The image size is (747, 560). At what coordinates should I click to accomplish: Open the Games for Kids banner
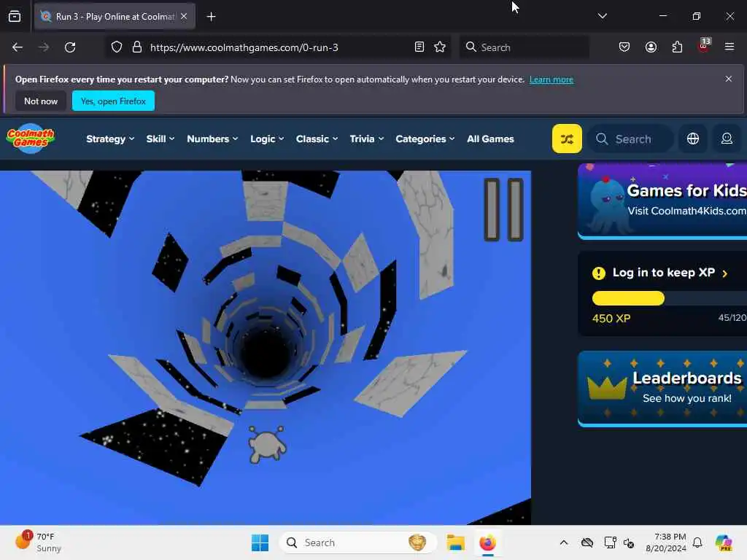pyautogui.click(x=662, y=201)
